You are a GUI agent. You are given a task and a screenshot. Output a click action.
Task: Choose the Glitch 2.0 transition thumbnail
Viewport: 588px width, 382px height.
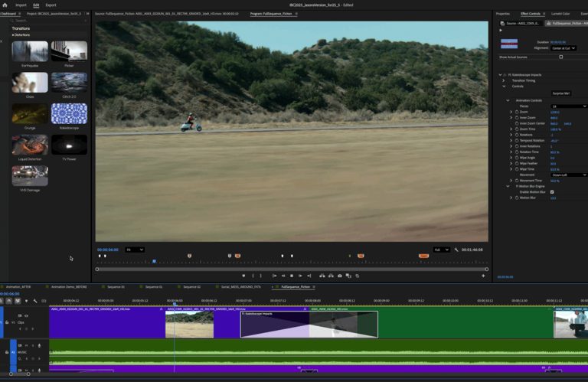click(x=69, y=83)
